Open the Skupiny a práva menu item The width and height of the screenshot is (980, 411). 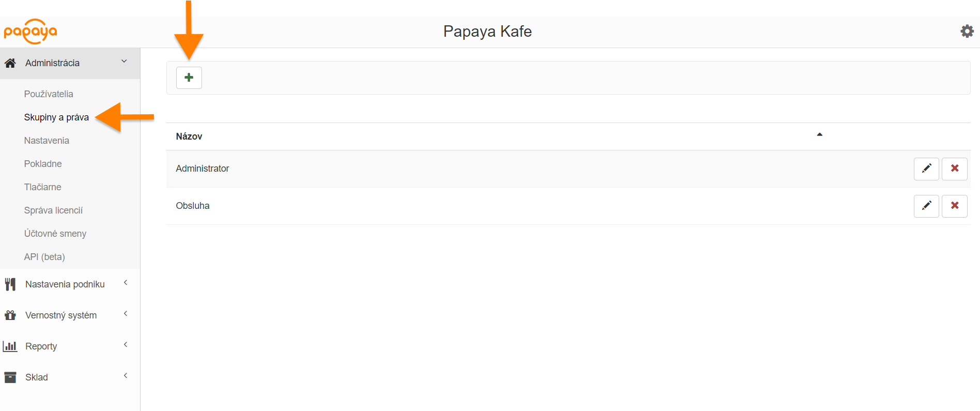point(56,117)
